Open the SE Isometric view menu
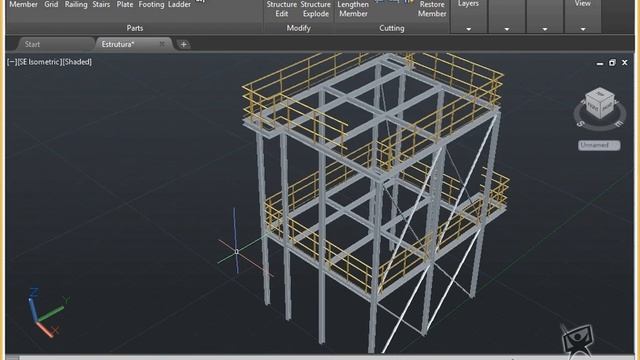 (x=40, y=62)
